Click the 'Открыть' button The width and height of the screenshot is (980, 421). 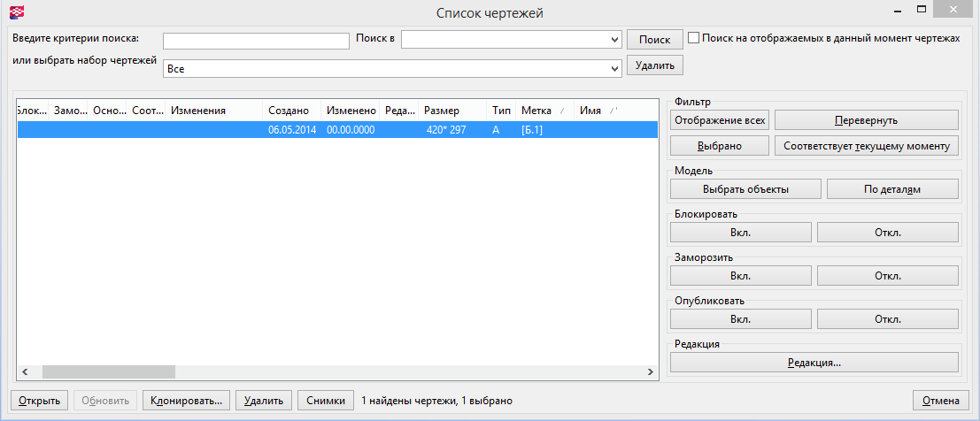[x=39, y=401]
